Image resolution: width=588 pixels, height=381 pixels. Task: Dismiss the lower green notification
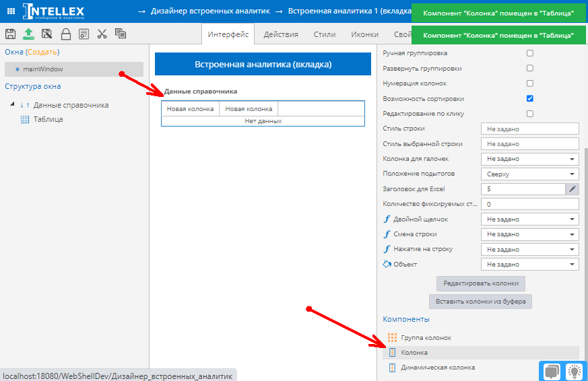[x=498, y=35]
